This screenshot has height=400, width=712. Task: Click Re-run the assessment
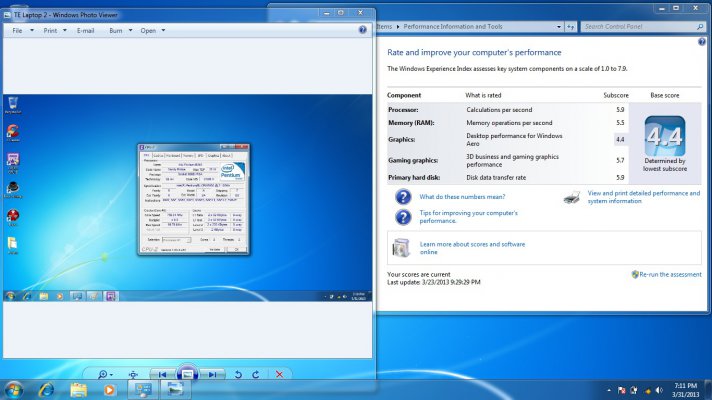pyautogui.click(x=670, y=274)
